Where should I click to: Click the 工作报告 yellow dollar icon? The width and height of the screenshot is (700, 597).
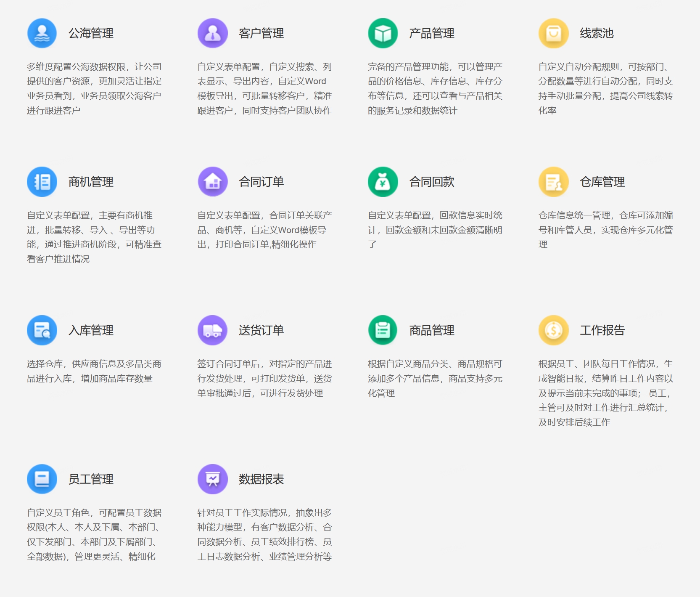point(554,330)
